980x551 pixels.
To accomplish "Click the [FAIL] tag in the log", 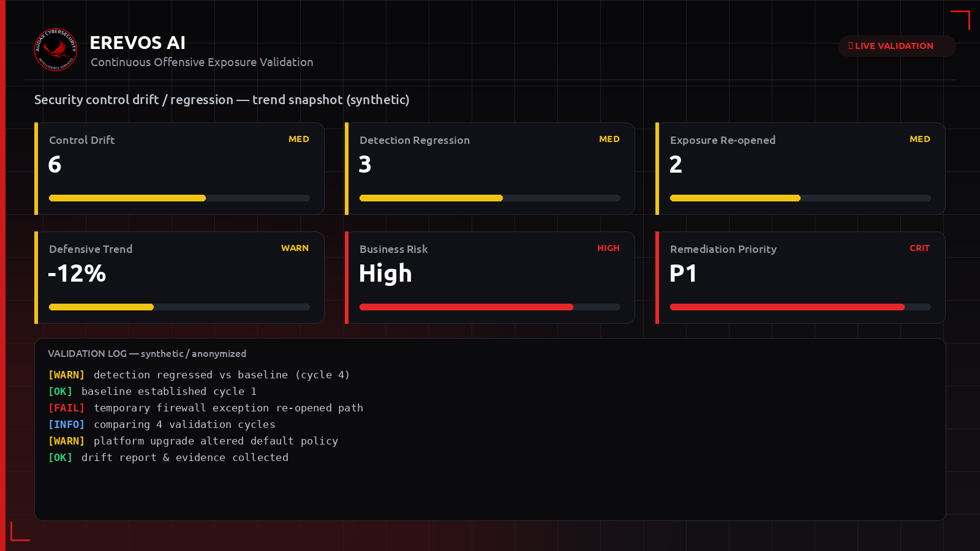I will click(x=67, y=408).
